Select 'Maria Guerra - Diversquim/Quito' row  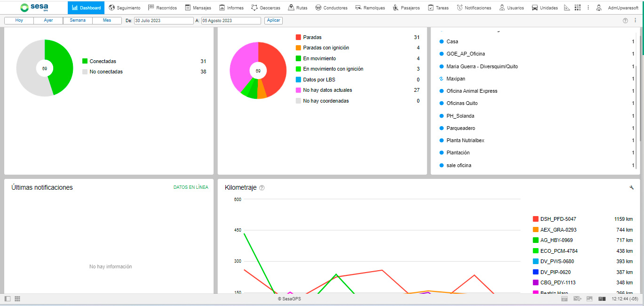point(537,66)
